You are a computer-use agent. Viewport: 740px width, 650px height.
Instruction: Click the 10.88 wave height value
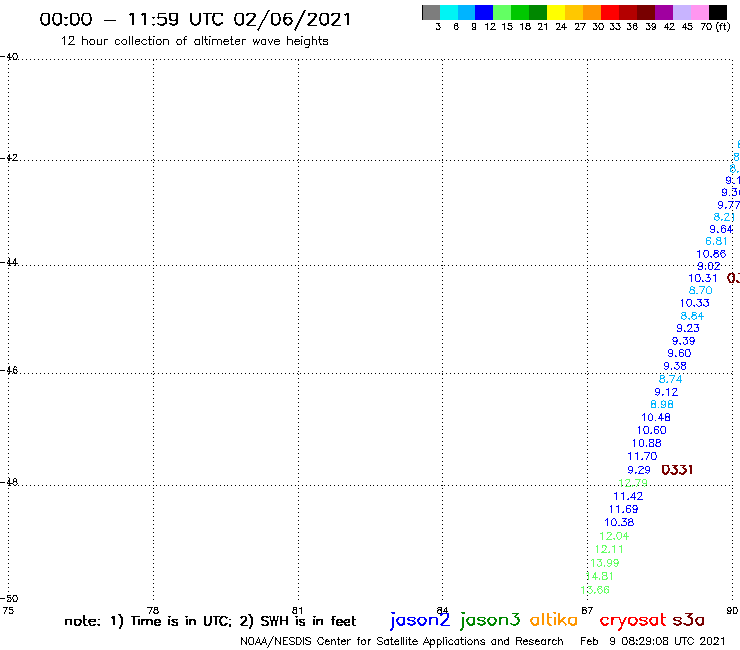click(x=646, y=443)
